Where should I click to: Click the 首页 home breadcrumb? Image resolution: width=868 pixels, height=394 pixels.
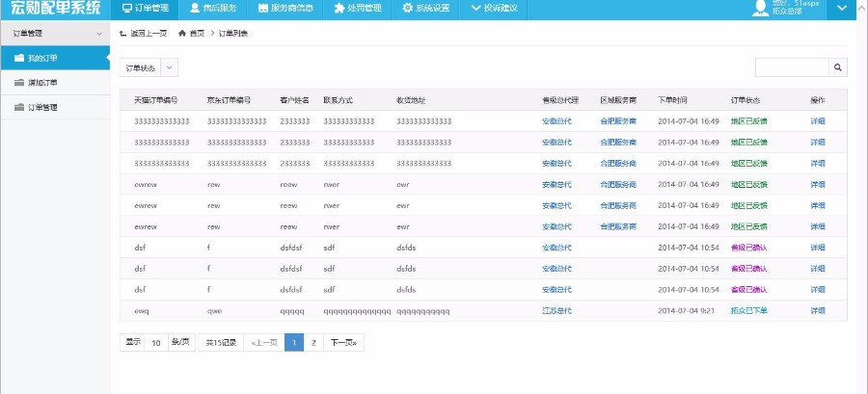[x=191, y=33]
